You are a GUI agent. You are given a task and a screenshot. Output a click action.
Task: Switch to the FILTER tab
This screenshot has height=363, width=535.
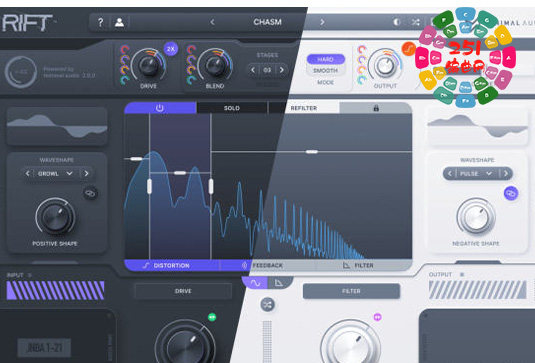(359, 265)
